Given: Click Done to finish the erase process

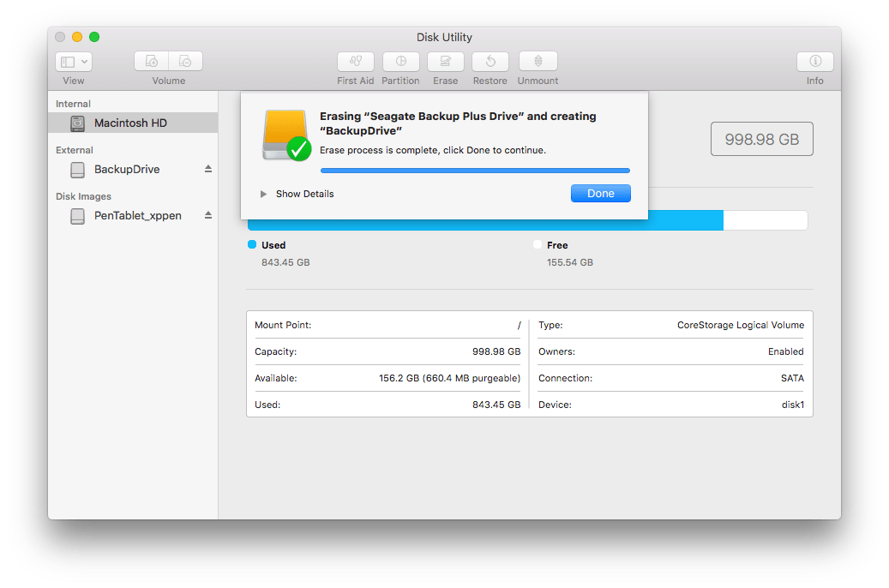Looking at the screenshot, I should click(x=600, y=193).
